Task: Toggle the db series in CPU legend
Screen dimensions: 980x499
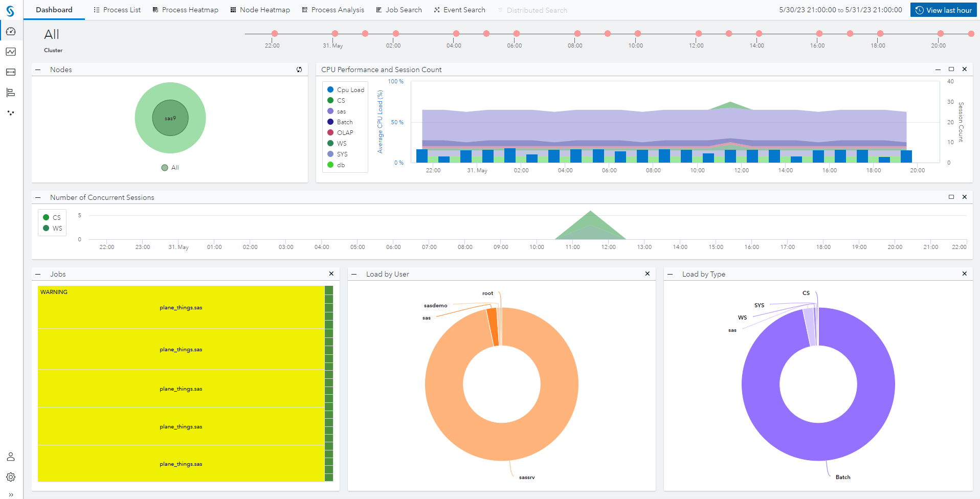Action: point(336,165)
